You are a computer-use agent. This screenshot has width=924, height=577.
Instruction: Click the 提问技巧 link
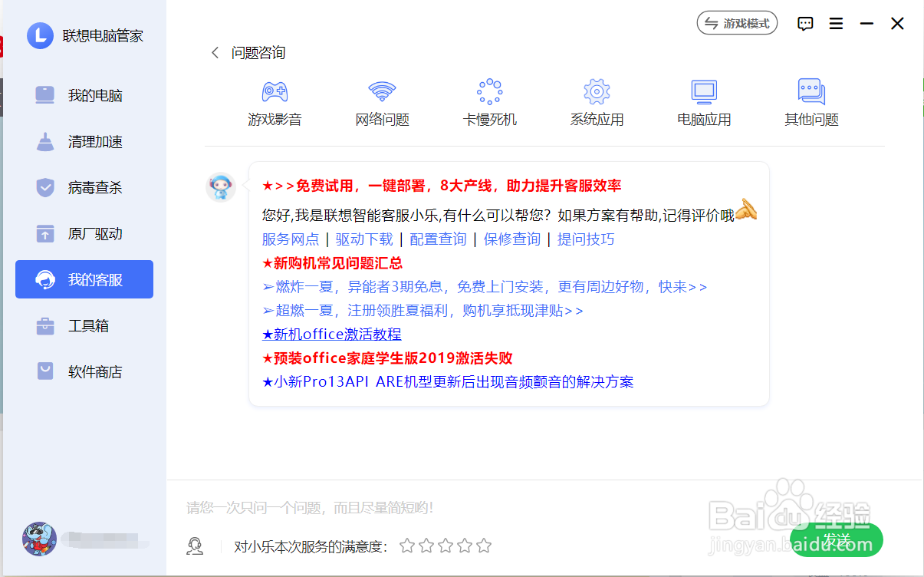coord(586,239)
